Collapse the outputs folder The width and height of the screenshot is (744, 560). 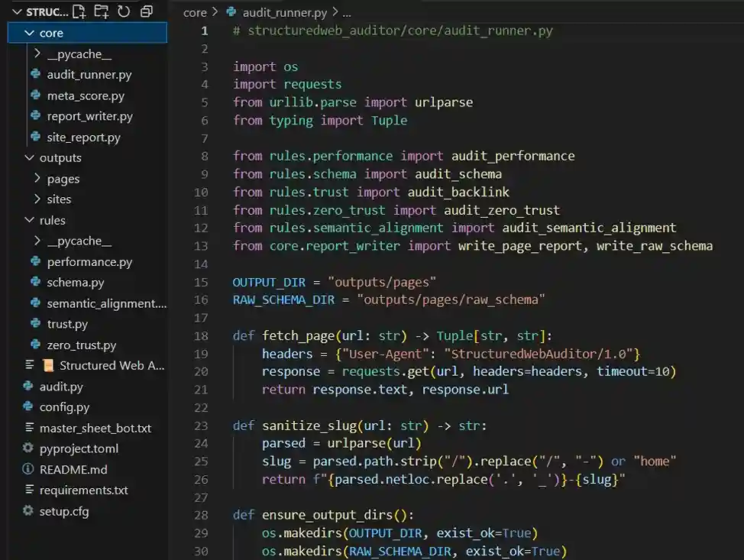click(x=29, y=158)
